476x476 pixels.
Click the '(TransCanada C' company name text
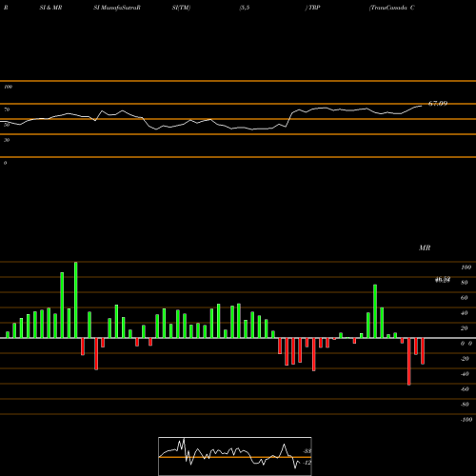point(392,8)
